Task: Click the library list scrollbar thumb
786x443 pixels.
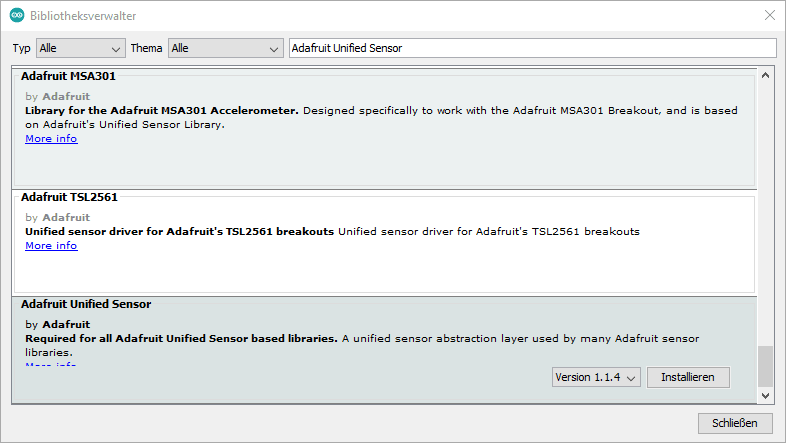Action: [766, 366]
